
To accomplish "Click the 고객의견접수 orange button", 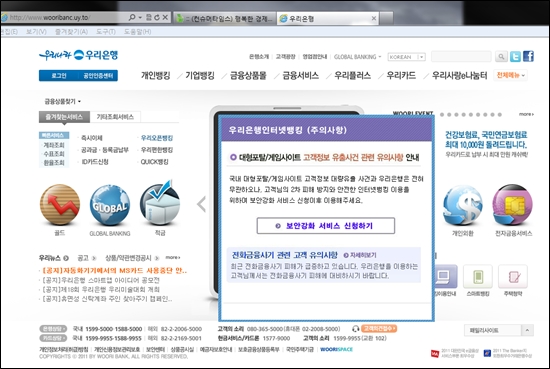I will pos(379,329).
